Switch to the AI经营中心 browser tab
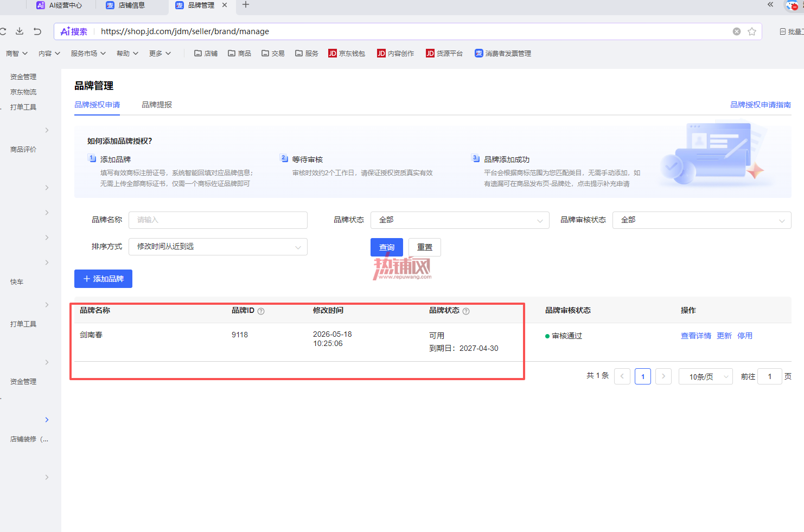Screen dimensions: 804x532 59,5
